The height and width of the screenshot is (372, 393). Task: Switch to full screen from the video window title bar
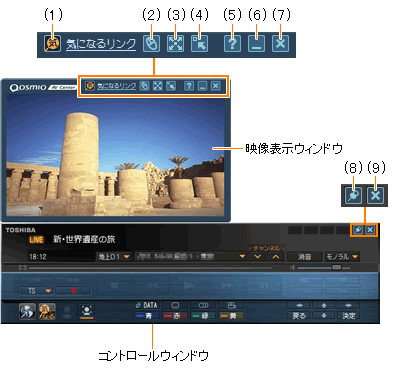[x=158, y=86]
